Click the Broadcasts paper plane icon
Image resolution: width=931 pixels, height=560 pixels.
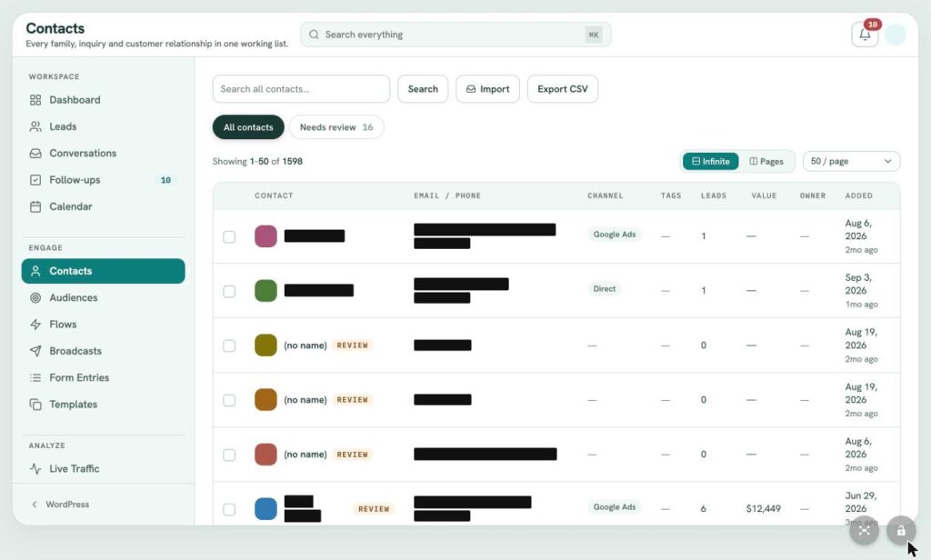click(35, 351)
